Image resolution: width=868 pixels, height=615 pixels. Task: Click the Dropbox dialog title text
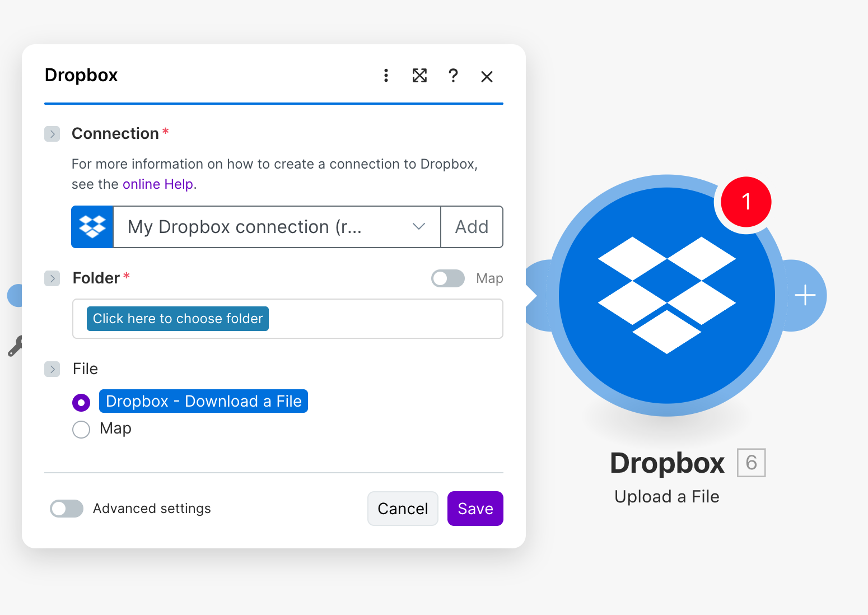[x=81, y=75]
